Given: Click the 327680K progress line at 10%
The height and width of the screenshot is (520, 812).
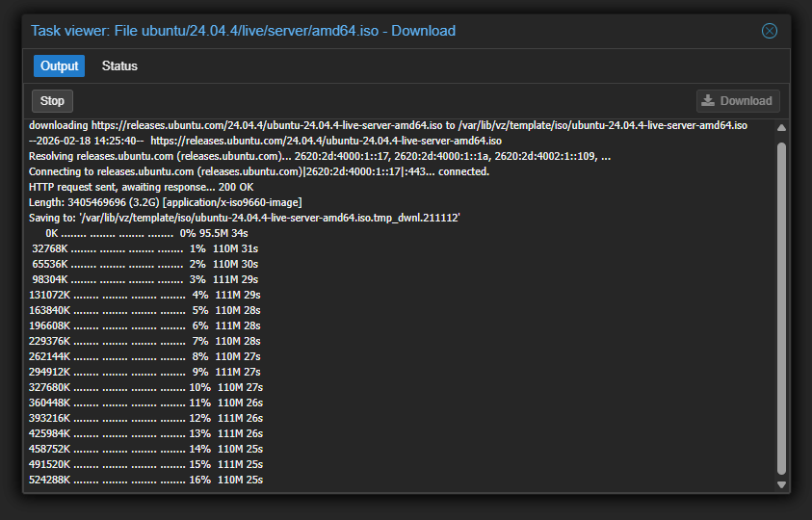Looking at the screenshot, I should 145,387.
